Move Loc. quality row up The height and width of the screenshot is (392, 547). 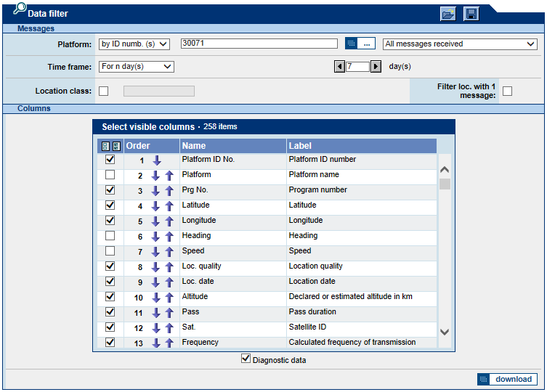pyautogui.click(x=169, y=267)
